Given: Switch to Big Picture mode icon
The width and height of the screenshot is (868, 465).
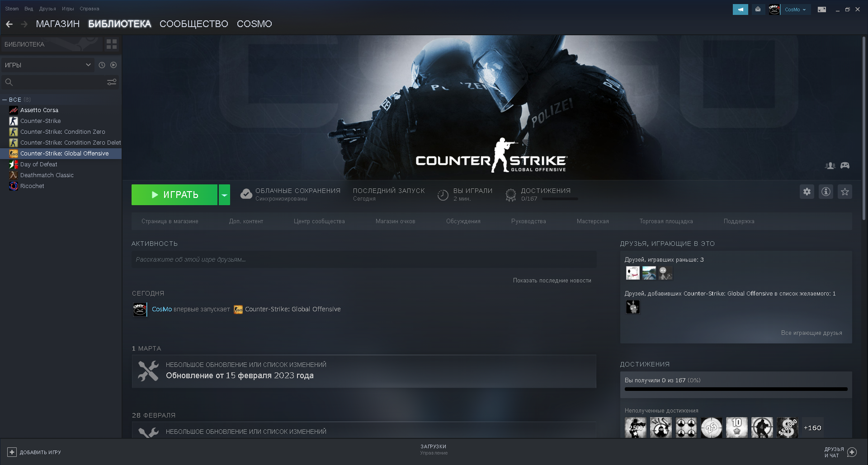Looking at the screenshot, I should coord(822,9).
